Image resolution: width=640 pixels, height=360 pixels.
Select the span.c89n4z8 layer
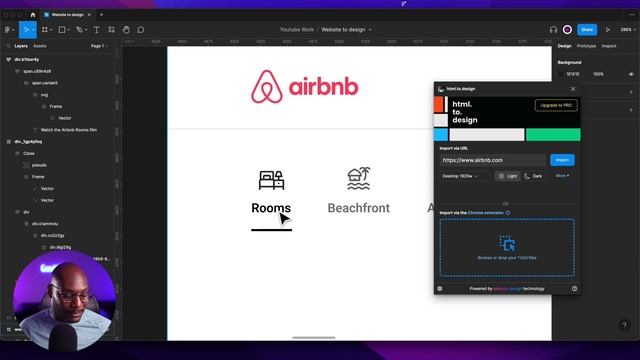point(37,71)
